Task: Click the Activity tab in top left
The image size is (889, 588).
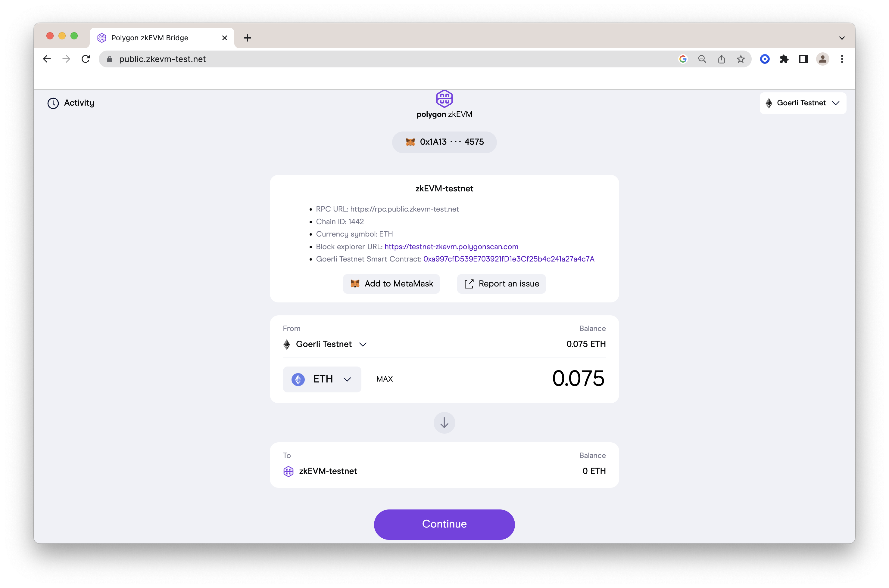Action: click(x=70, y=102)
